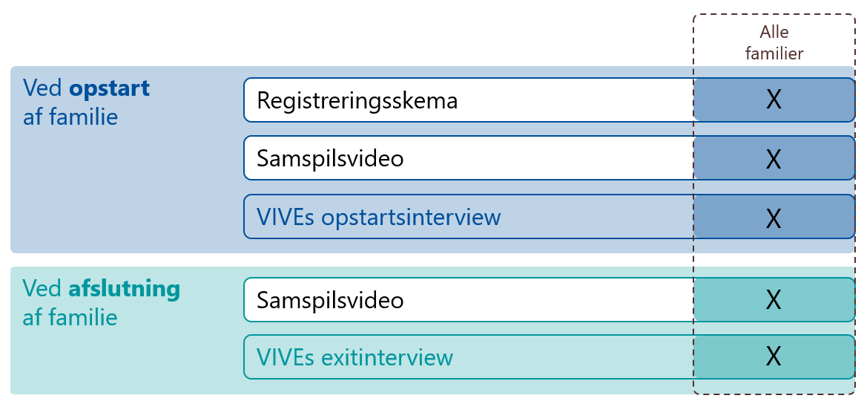Click the bold word afslutning
864x406 pixels.
124,290
